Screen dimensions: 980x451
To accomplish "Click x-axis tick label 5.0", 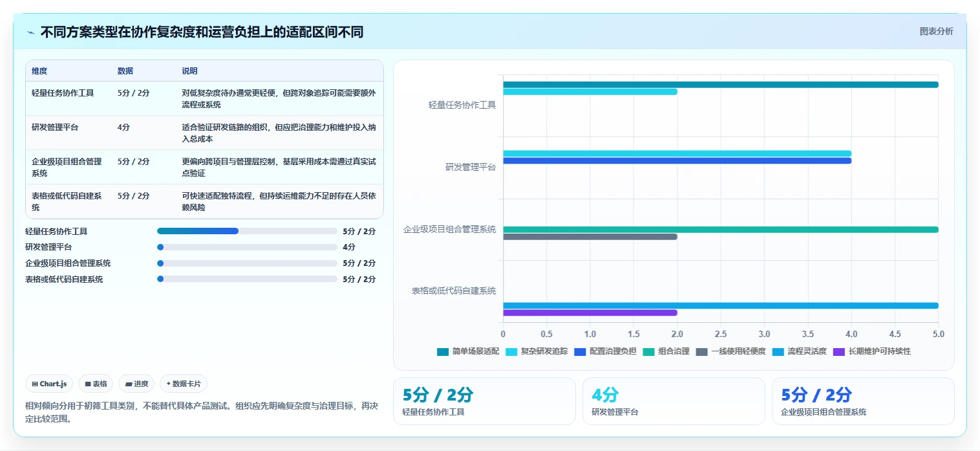I will click(x=939, y=335).
